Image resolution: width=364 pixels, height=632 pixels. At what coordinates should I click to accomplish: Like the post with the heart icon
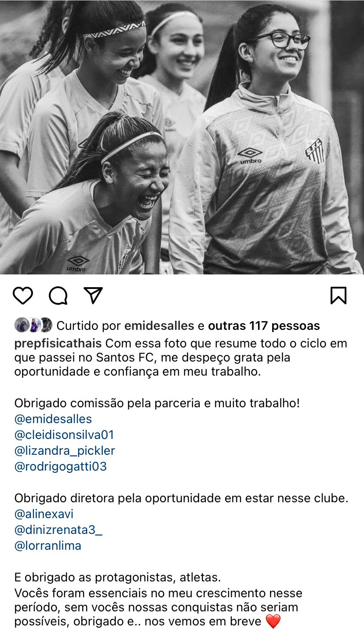23,296
